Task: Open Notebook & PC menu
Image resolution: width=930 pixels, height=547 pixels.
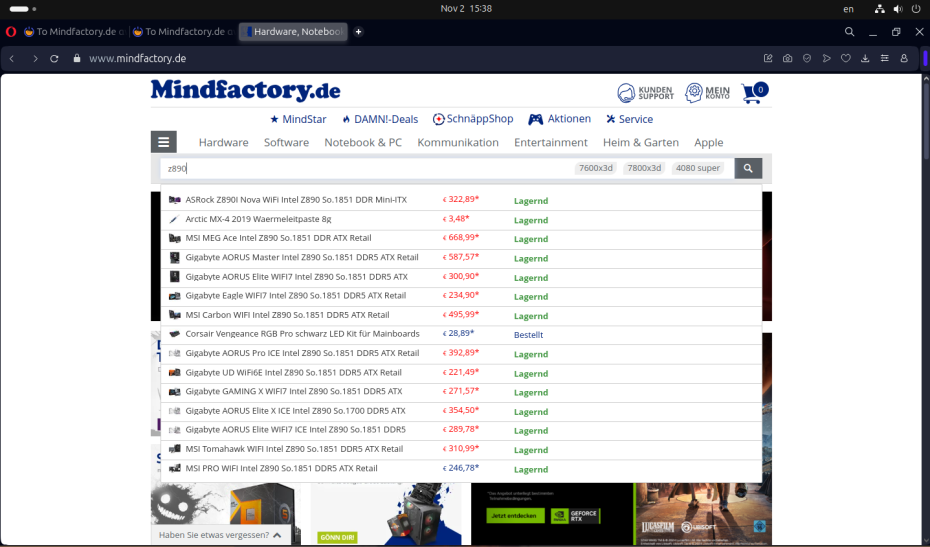Action: (363, 142)
